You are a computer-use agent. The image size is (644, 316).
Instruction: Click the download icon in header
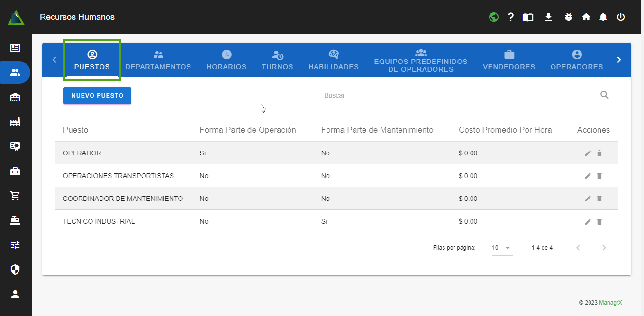(x=548, y=17)
